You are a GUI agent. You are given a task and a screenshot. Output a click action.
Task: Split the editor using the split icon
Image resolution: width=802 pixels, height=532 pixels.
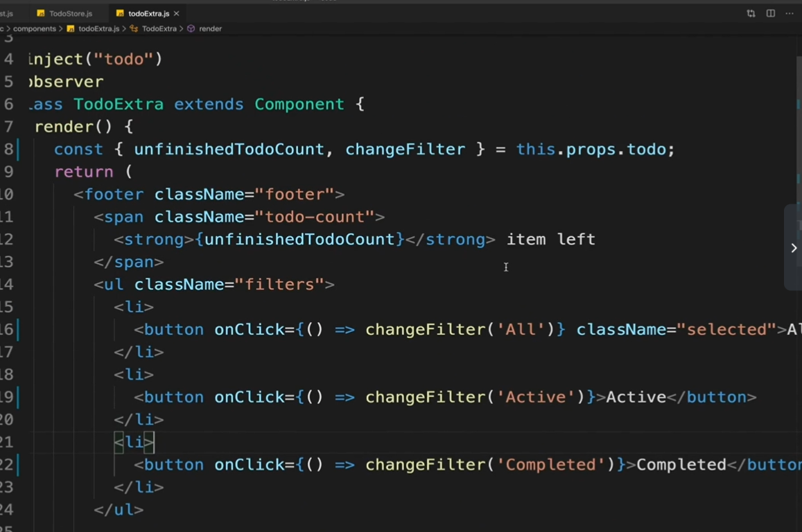coord(770,13)
